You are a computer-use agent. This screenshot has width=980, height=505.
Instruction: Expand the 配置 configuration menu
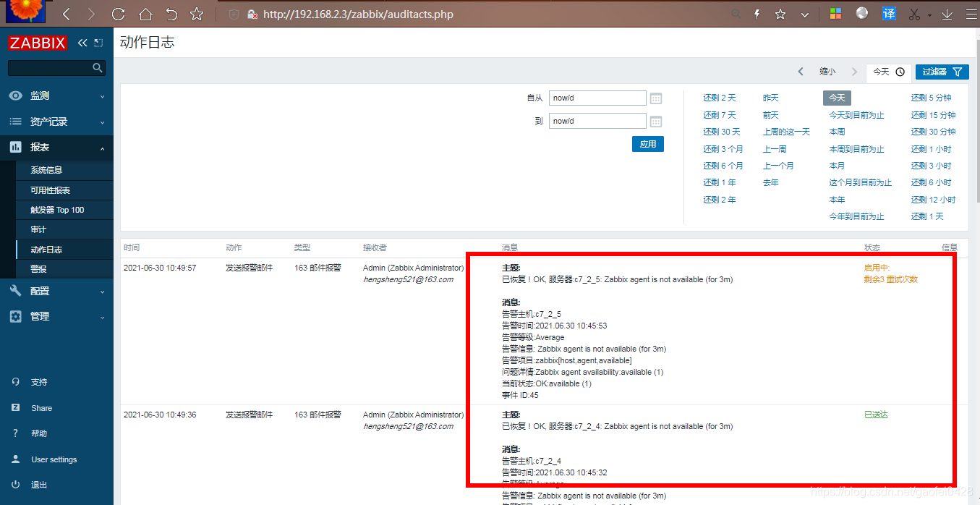pos(56,291)
